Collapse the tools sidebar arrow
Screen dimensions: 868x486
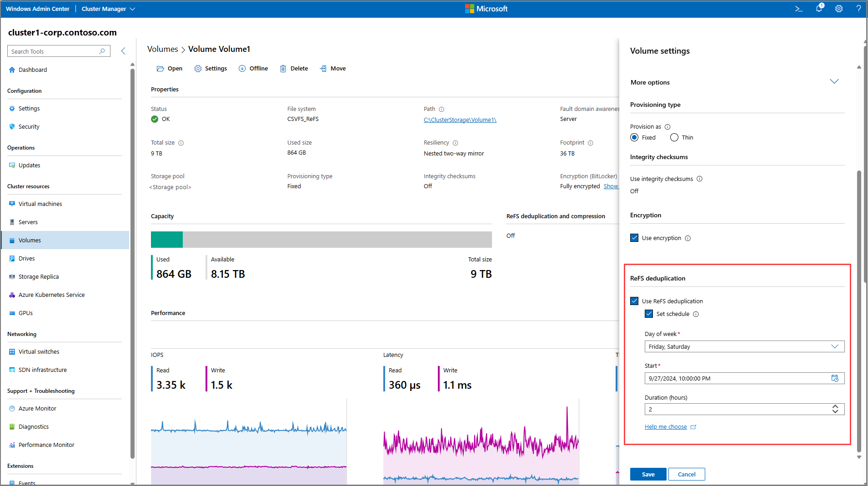(123, 51)
